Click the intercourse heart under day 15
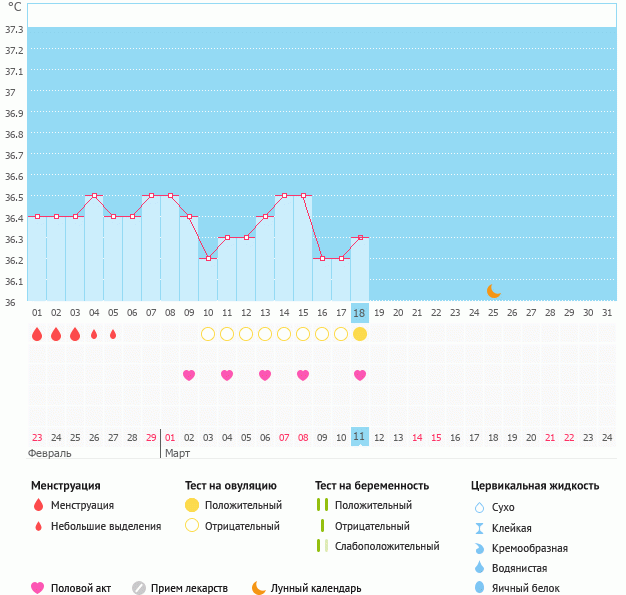This screenshot has width=626, height=595. coord(303,375)
